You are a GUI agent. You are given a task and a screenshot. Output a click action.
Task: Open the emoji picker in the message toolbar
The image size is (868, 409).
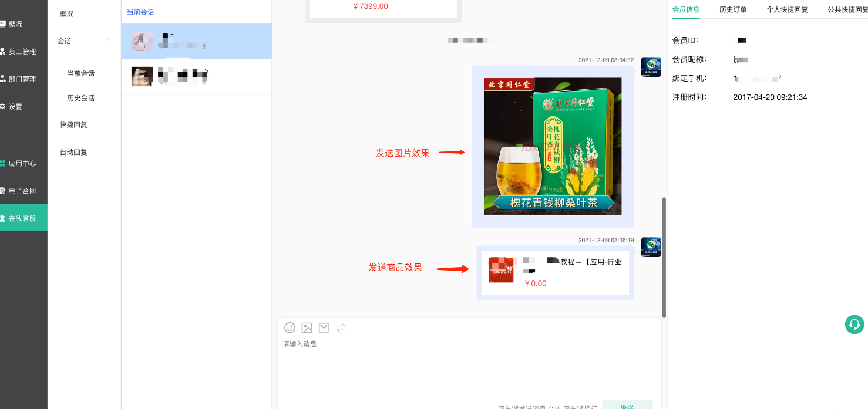coord(290,327)
